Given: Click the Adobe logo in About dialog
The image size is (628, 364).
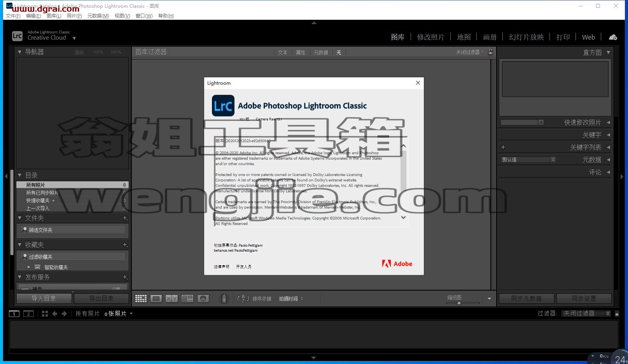Looking at the screenshot, I should pyautogui.click(x=397, y=264).
